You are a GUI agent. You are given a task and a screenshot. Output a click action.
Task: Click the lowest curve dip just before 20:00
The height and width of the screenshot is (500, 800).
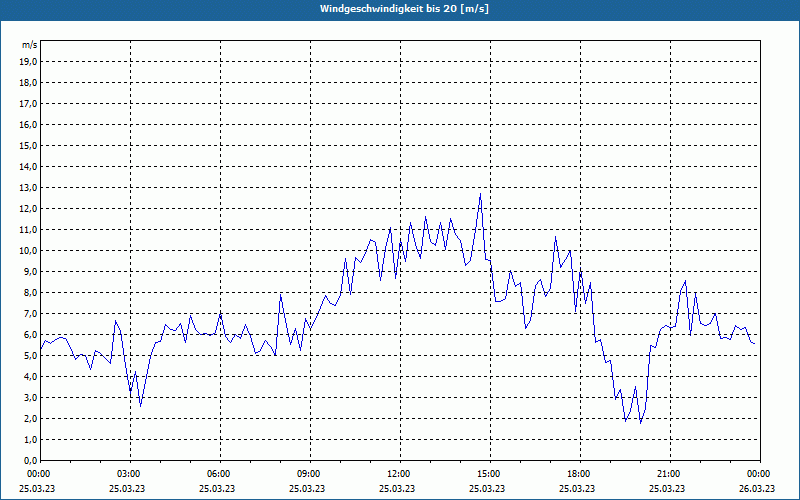(641, 423)
